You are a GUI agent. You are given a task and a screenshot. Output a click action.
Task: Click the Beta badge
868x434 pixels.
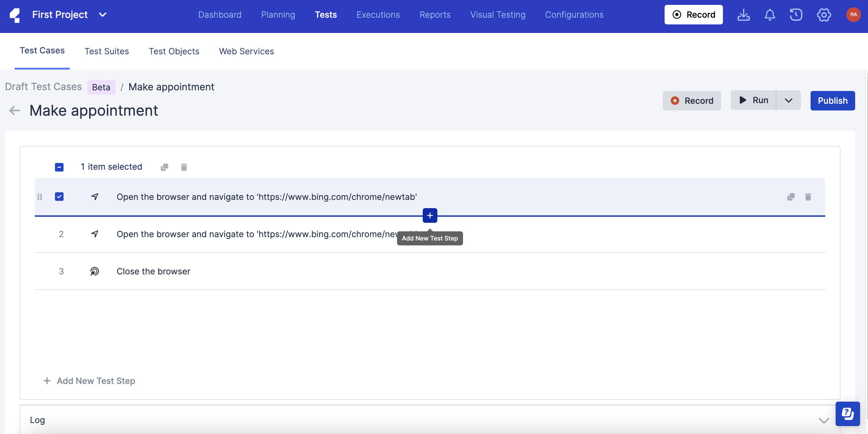point(101,87)
